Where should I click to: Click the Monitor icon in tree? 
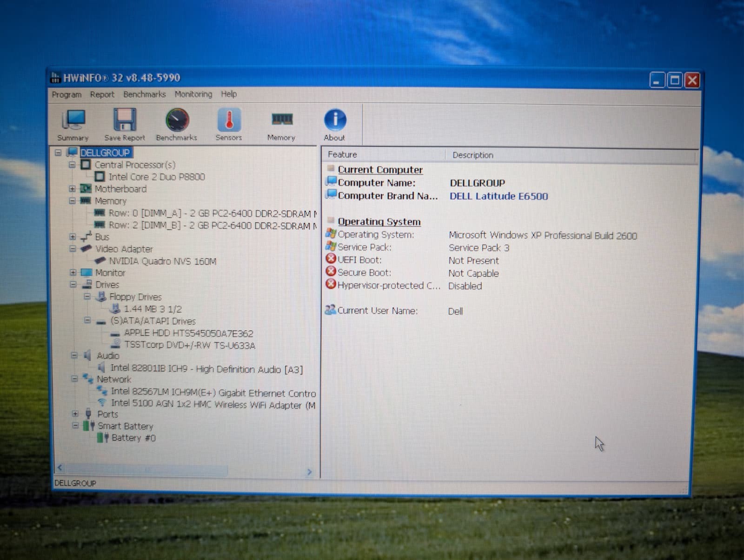tap(86, 273)
